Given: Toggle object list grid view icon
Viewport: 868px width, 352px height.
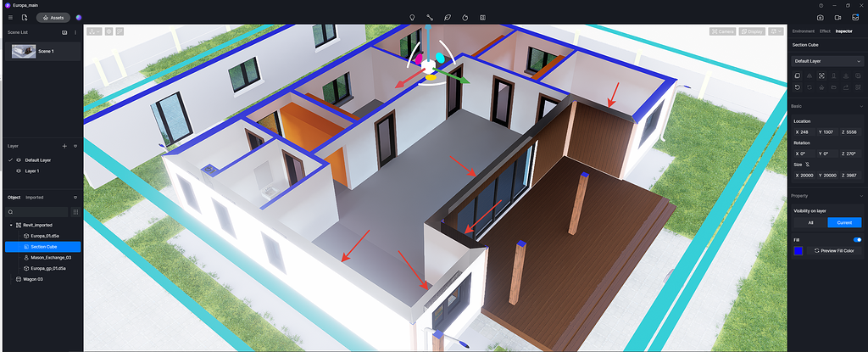Looking at the screenshot, I should point(75,212).
